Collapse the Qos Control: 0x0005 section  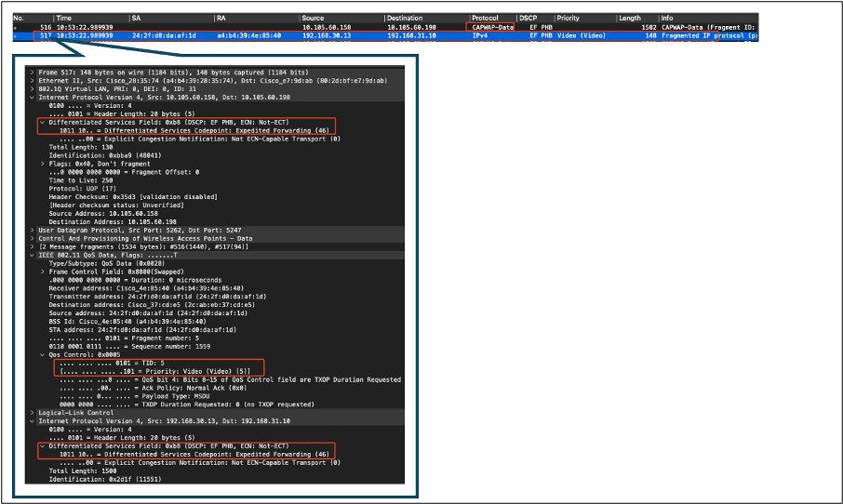pyautogui.click(x=43, y=354)
